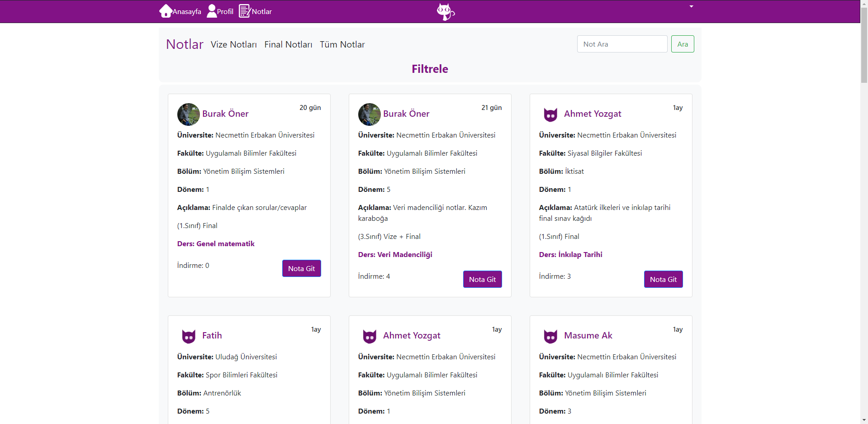
Task: Click 'İktisat' department text
Action: (574, 171)
